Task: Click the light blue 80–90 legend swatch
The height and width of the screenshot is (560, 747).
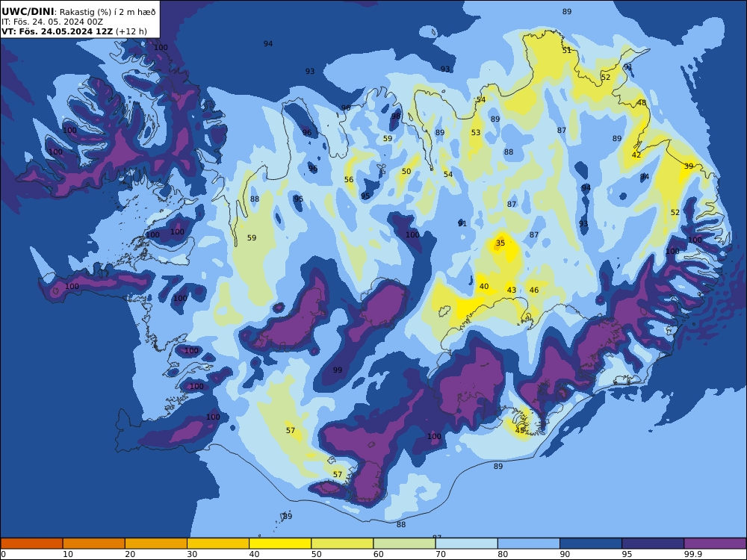Action: click(x=529, y=544)
